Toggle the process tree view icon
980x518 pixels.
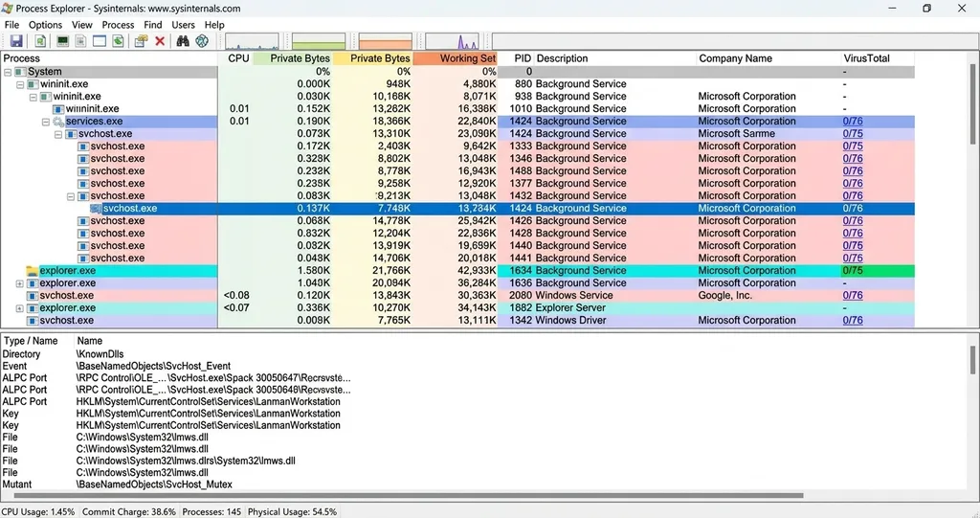point(80,41)
